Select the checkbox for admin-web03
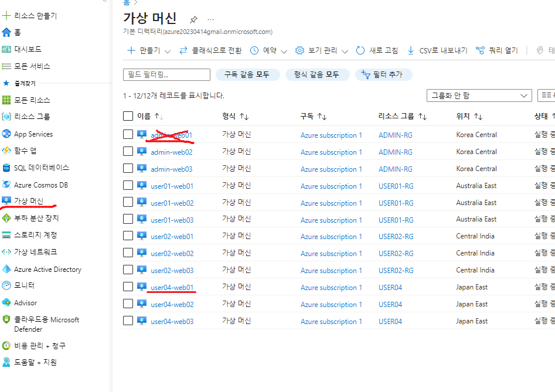The width and height of the screenshot is (555, 392). tap(128, 168)
